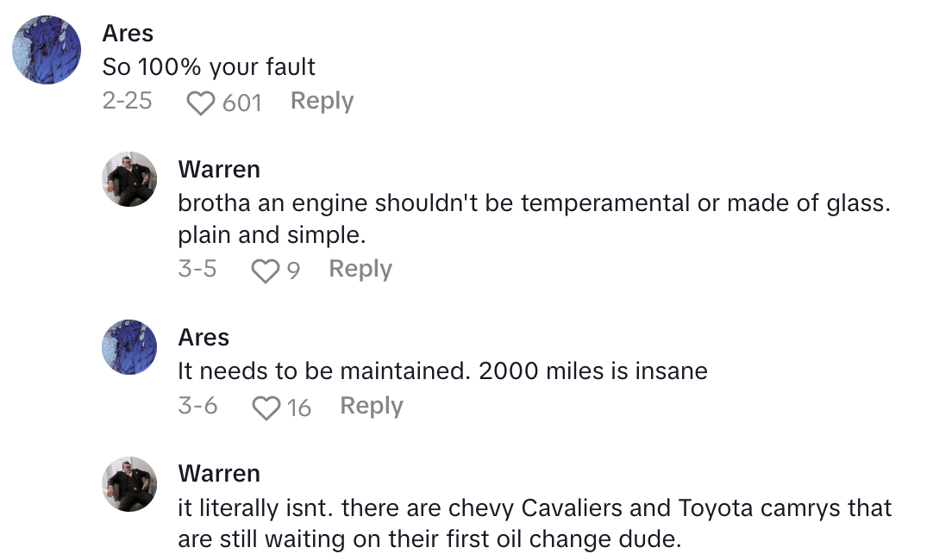Click the 2-25 date on the top comment
The image size is (933, 560).
coord(127,102)
